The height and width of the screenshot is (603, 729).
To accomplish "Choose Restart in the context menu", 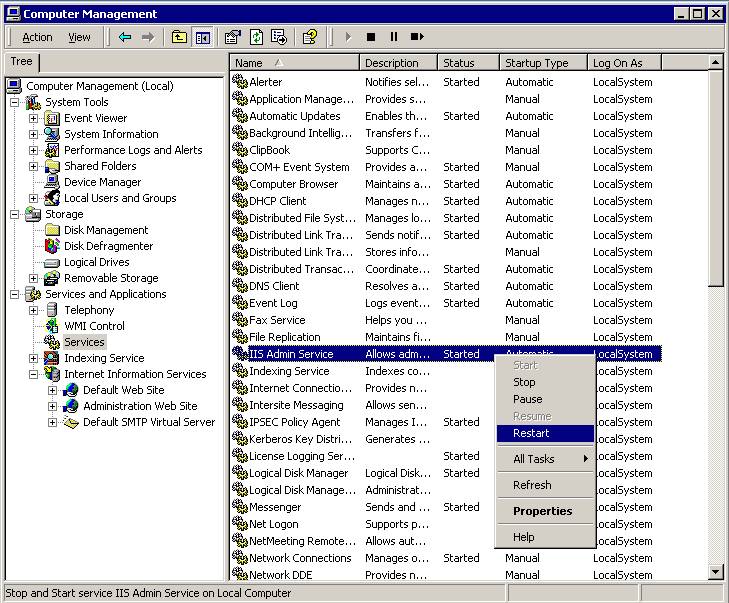I will (530, 433).
